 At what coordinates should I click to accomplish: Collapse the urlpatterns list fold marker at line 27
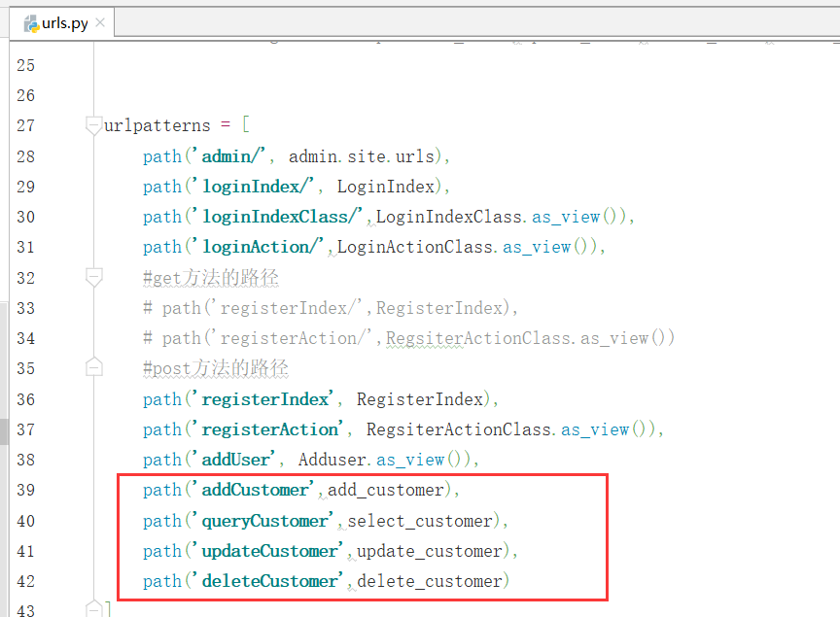(x=93, y=124)
